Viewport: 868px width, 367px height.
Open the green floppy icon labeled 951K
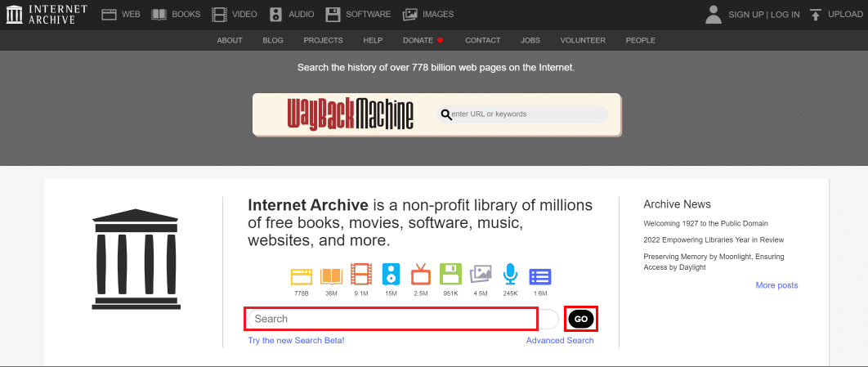[x=450, y=275]
